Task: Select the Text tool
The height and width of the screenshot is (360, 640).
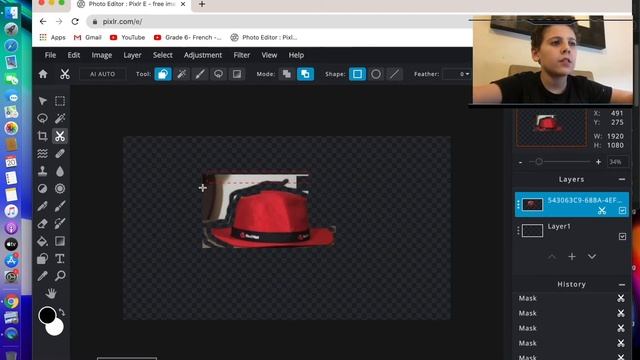Action: [x=60, y=259]
